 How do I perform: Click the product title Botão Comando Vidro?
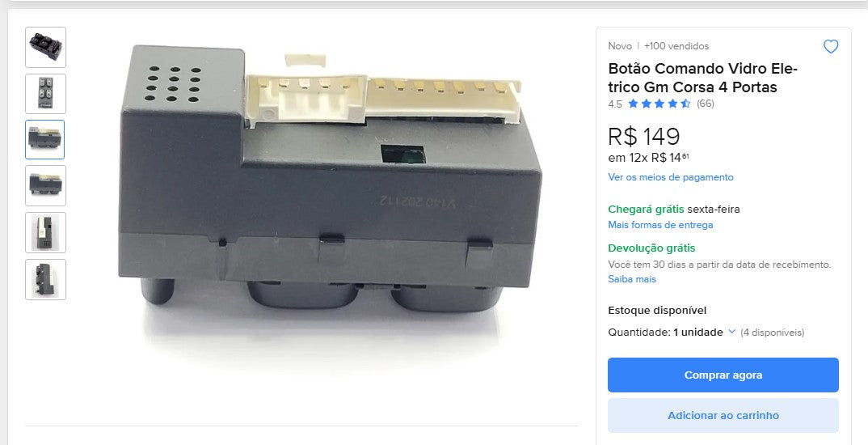pyautogui.click(x=702, y=78)
